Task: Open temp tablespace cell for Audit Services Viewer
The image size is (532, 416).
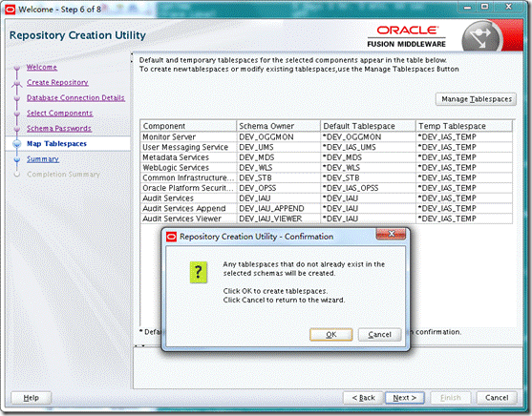Action: (x=464, y=218)
